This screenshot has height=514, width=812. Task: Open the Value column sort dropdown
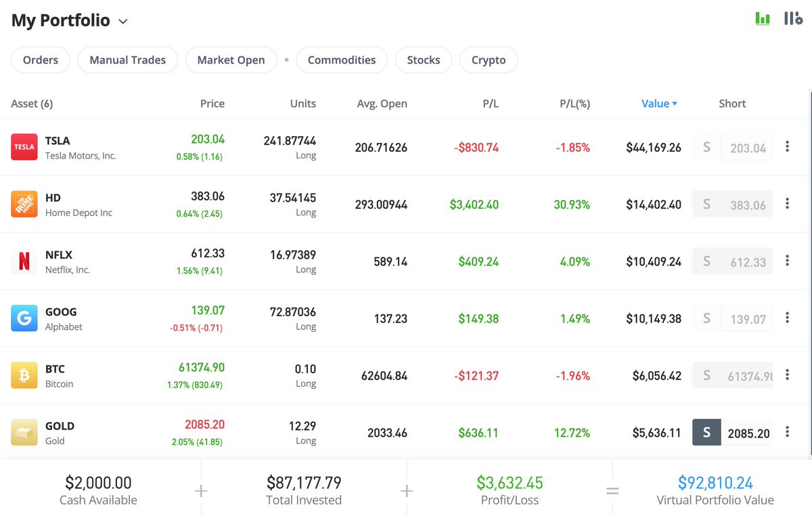click(660, 103)
